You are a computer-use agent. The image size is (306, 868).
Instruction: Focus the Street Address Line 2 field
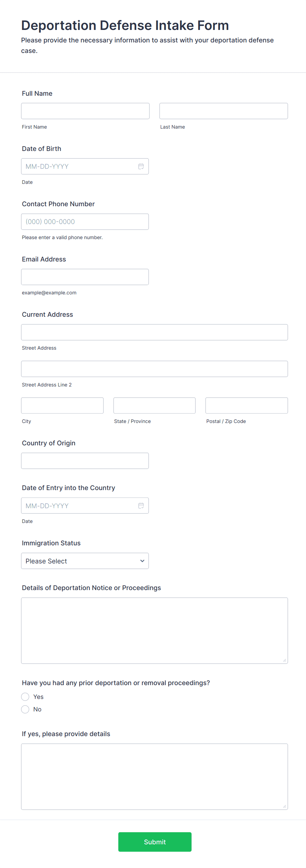click(154, 369)
